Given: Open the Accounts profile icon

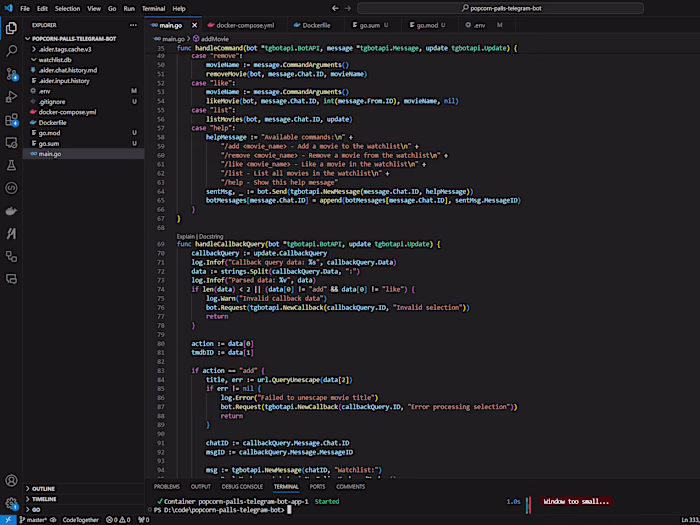Looking at the screenshot, I should [11, 480].
